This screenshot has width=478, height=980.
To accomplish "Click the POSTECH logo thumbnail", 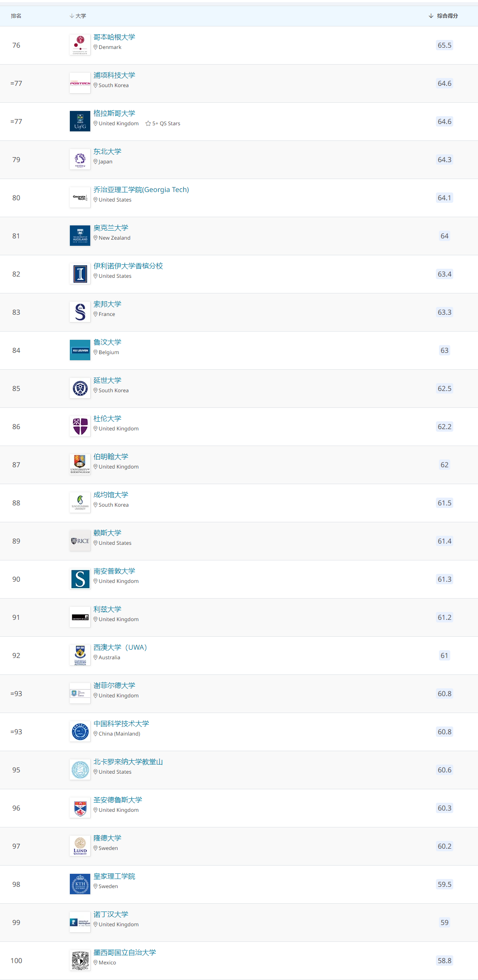I will (x=80, y=83).
